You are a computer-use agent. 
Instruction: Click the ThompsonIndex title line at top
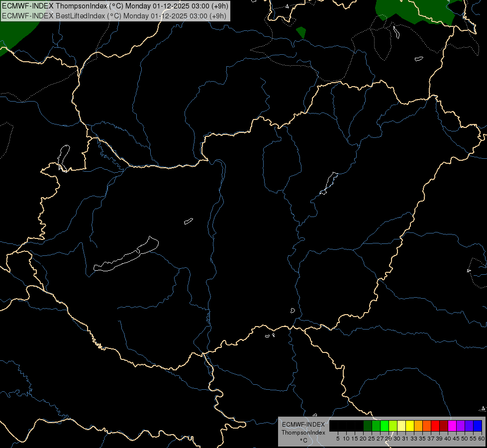(x=115, y=5)
